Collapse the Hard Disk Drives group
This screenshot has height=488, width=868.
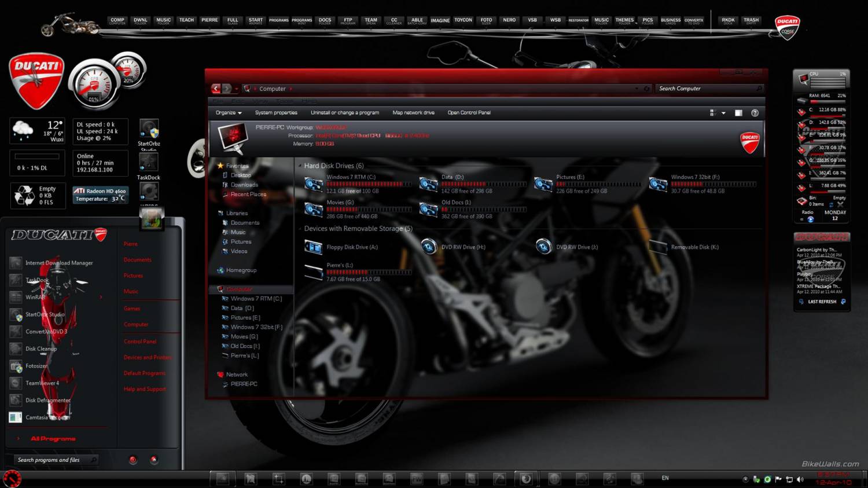click(300, 166)
